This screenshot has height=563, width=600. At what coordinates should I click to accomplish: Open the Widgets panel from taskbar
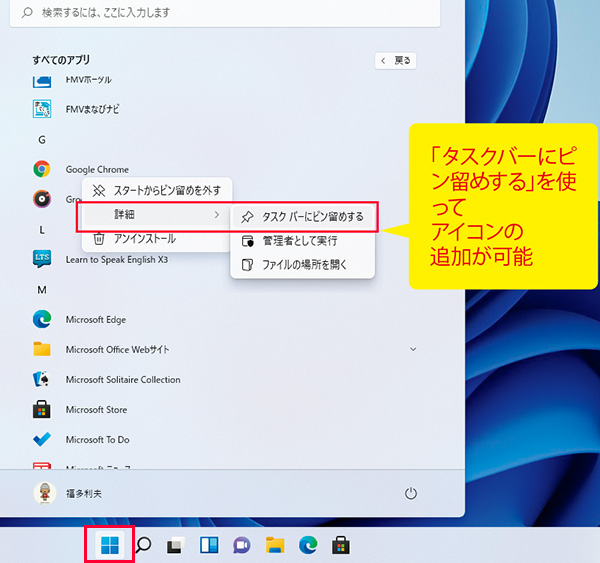pyautogui.click(x=209, y=545)
